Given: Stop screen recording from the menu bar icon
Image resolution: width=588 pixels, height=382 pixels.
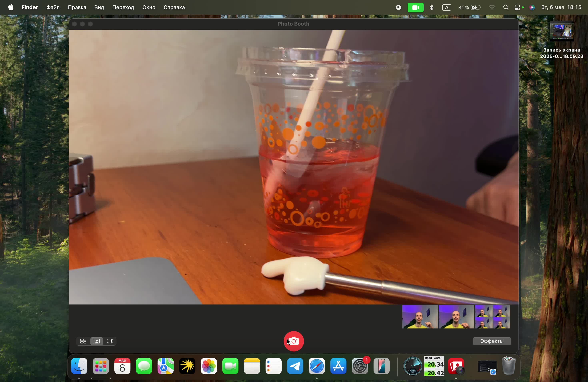Looking at the screenshot, I should click(398, 7).
